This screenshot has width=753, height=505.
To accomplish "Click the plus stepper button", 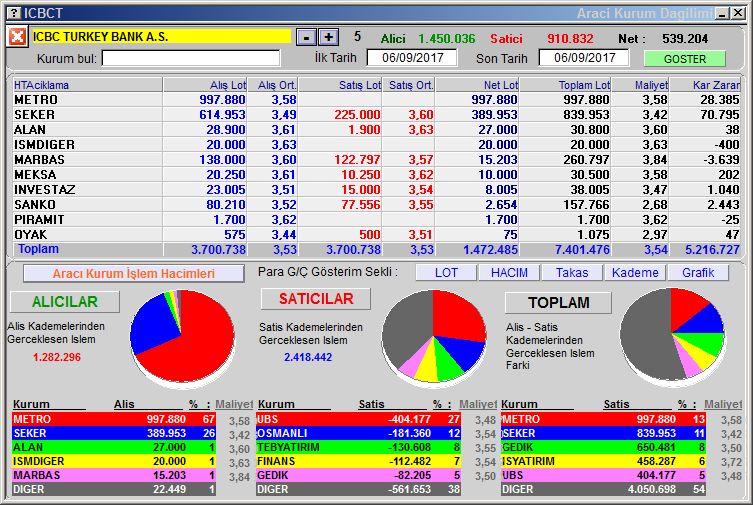I will (329, 37).
